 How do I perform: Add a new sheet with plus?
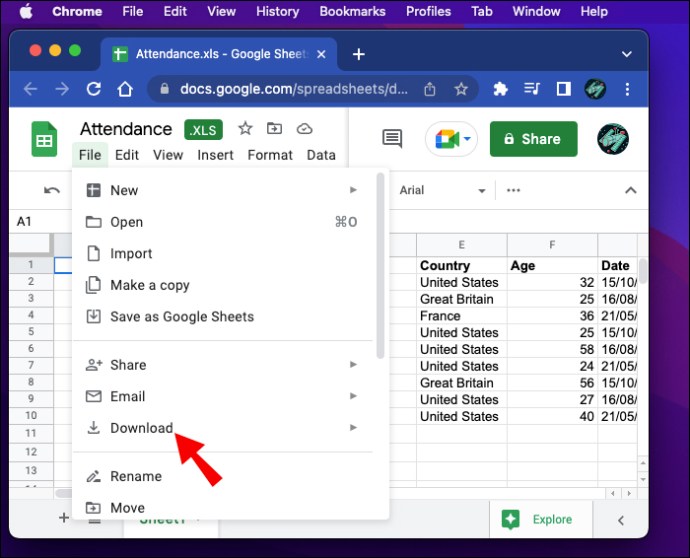coord(64,518)
